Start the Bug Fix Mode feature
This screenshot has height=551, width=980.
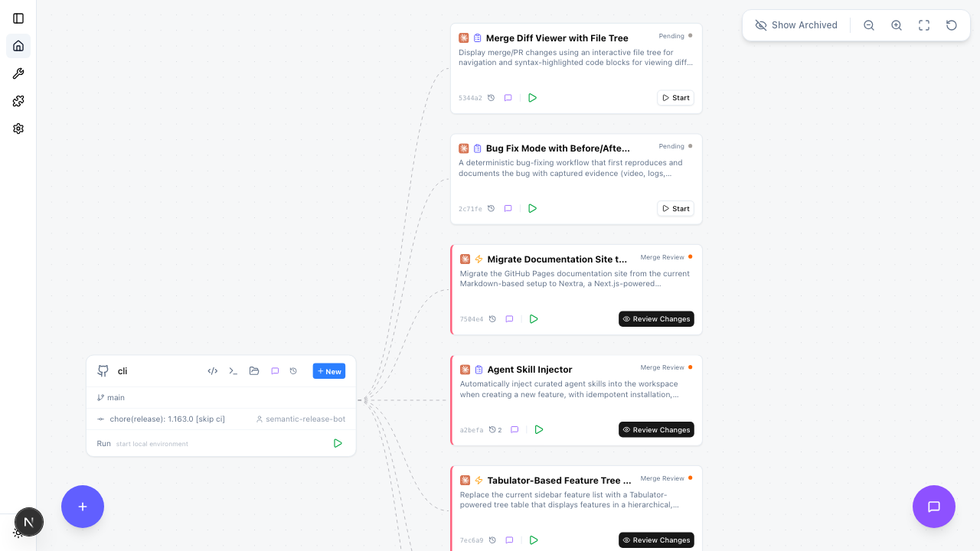click(x=675, y=208)
